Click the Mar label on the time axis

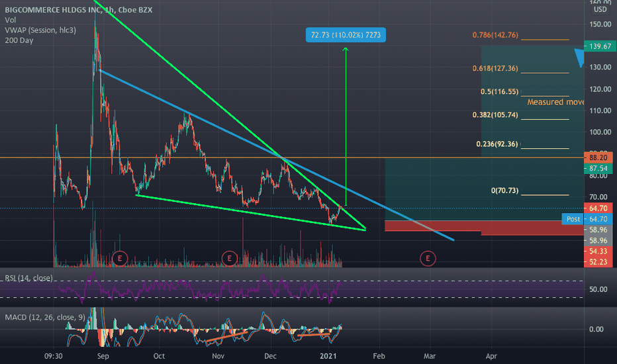[x=430, y=356]
